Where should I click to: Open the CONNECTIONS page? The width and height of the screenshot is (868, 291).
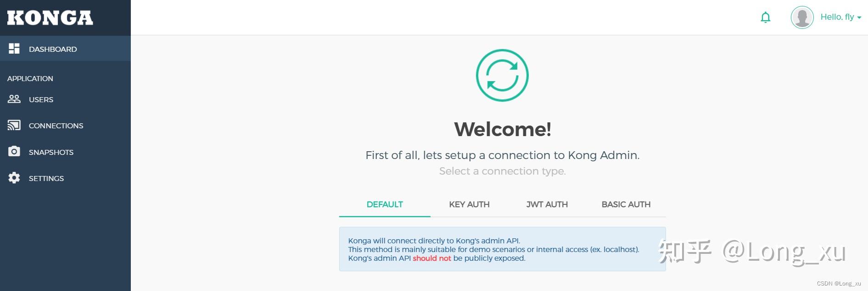tap(56, 126)
